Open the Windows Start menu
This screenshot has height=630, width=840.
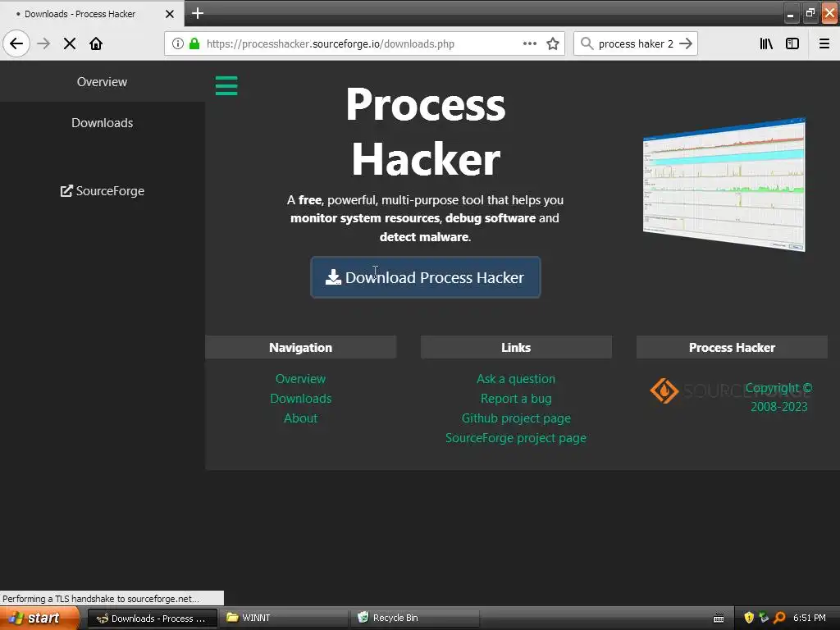coord(39,618)
